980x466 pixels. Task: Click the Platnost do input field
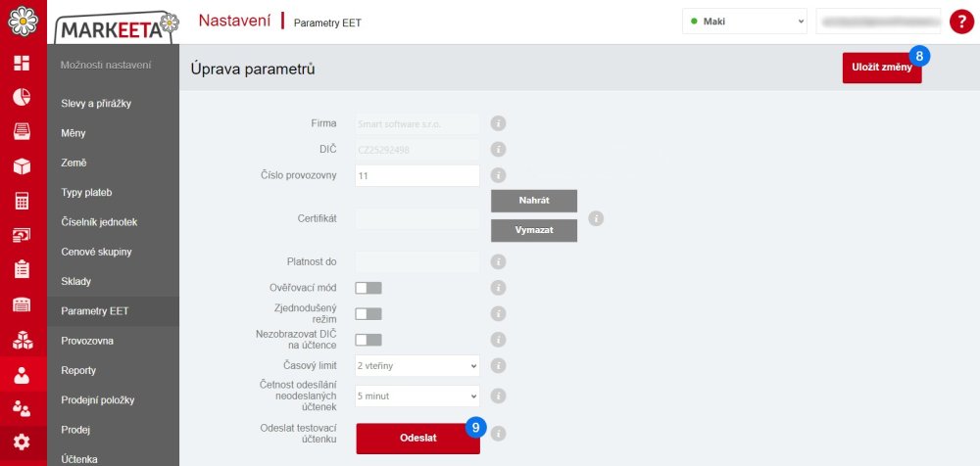(416, 261)
